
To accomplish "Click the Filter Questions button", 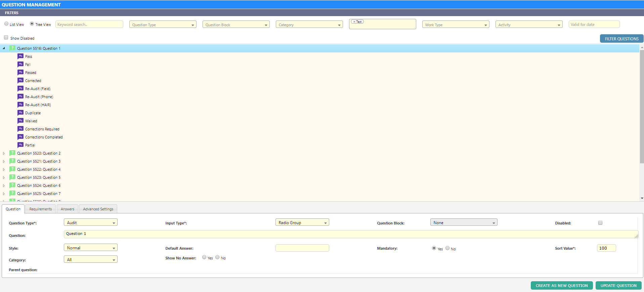I will (621, 39).
